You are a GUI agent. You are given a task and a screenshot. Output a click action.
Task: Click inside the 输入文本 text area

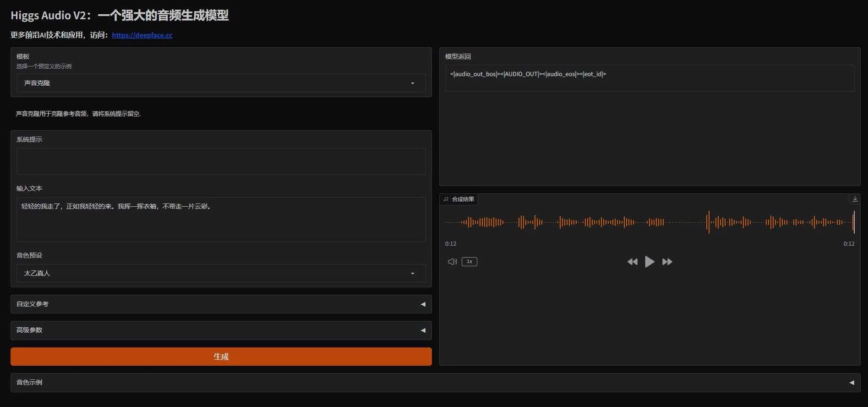221,220
